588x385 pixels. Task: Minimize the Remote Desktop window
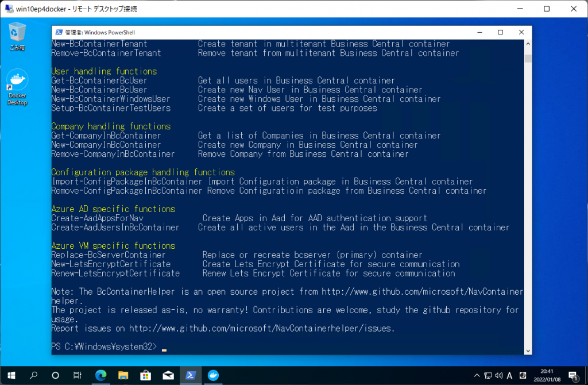[520, 9]
